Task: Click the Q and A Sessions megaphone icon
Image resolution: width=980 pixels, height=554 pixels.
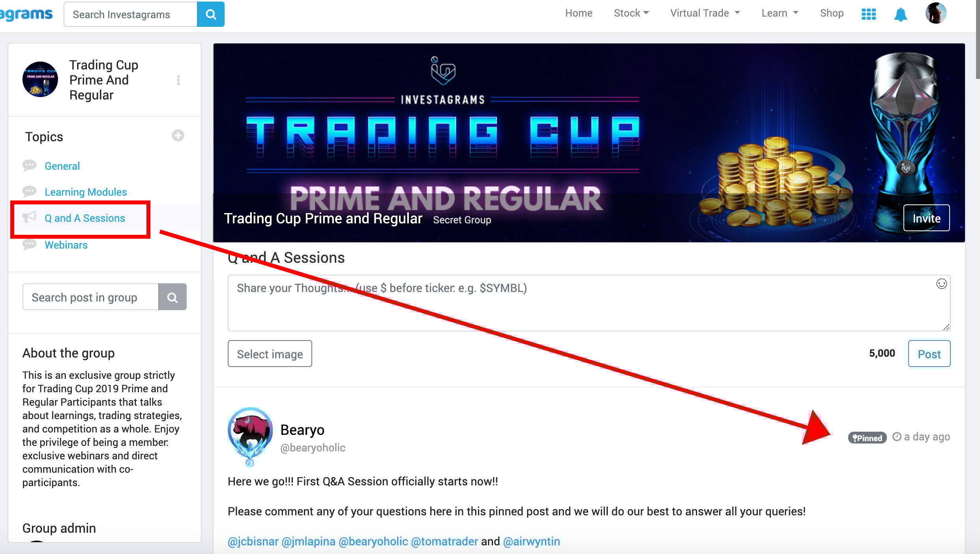Action: (29, 217)
